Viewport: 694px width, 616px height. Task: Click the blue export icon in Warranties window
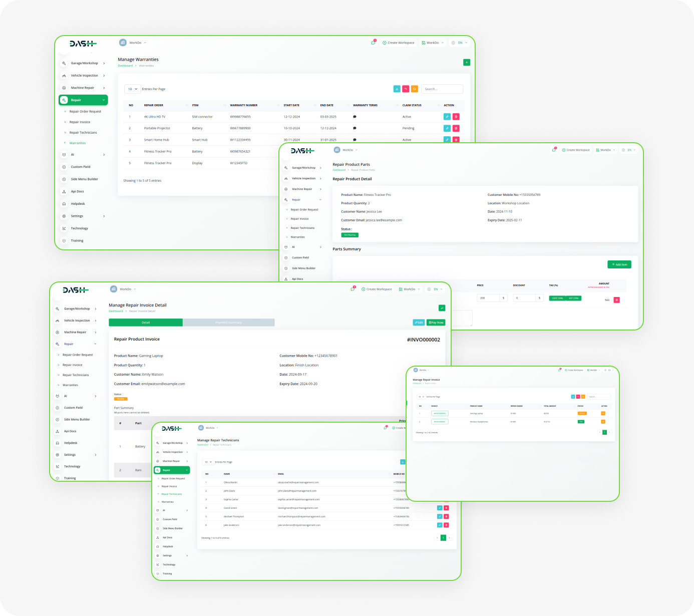(x=397, y=89)
